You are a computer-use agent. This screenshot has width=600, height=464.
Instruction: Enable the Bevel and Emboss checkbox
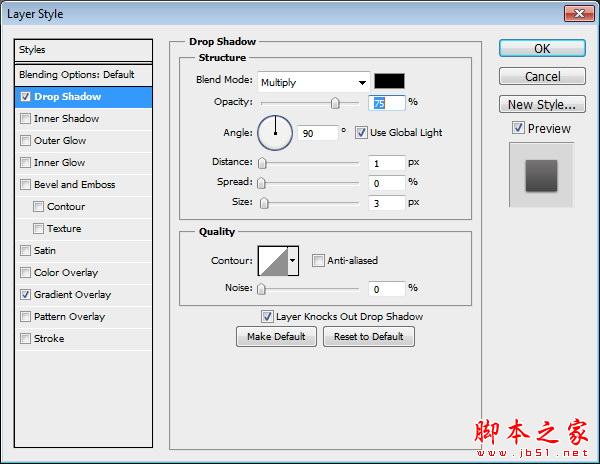pos(25,184)
